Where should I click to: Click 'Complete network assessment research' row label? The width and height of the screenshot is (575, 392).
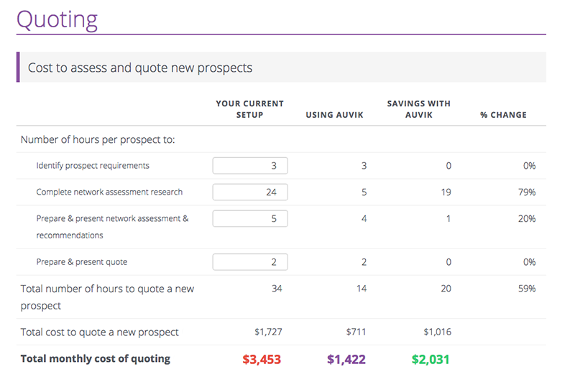pyautogui.click(x=109, y=192)
